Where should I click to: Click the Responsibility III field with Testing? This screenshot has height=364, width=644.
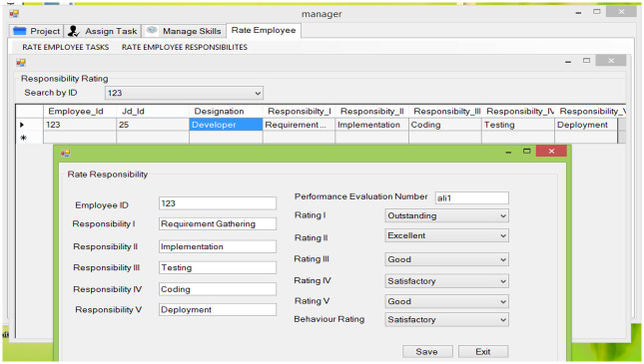tap(218, 267)
